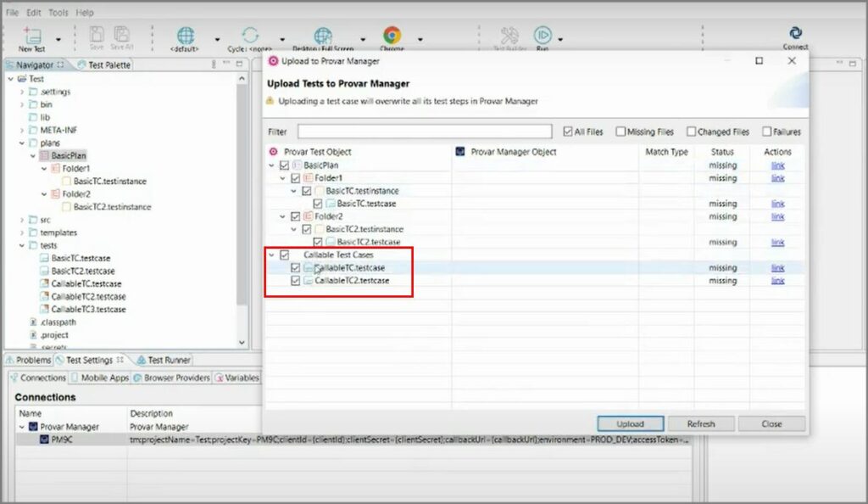Click the Desktop Full Screen icon
Image resolution: width=868 pixels, height=504 pixels.
[x=322, y=36]
